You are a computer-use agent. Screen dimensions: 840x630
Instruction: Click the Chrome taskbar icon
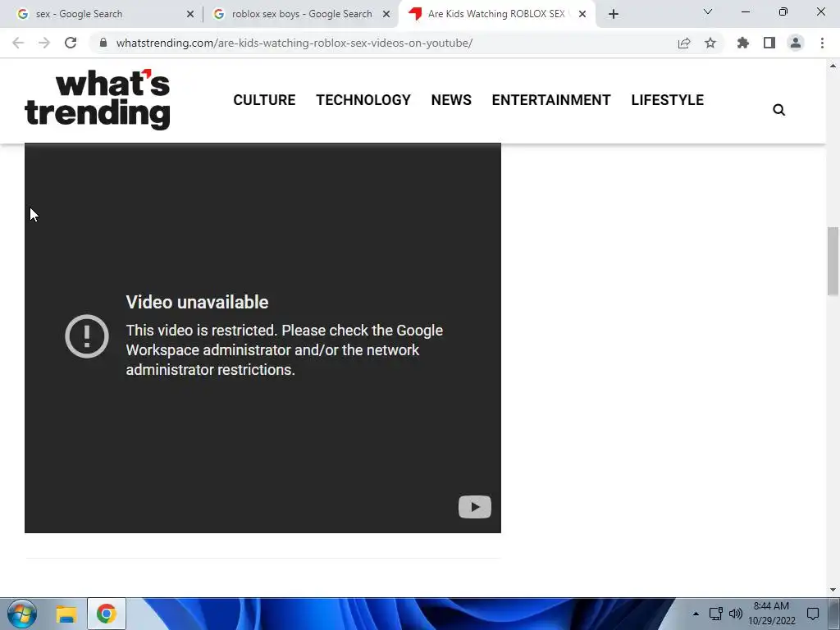click(x=107, y=614)
